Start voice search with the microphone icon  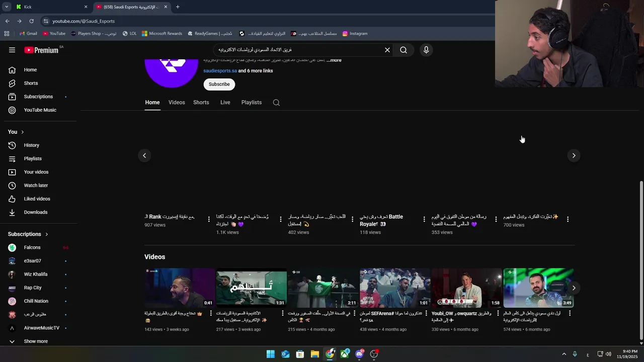coord(426,50)
